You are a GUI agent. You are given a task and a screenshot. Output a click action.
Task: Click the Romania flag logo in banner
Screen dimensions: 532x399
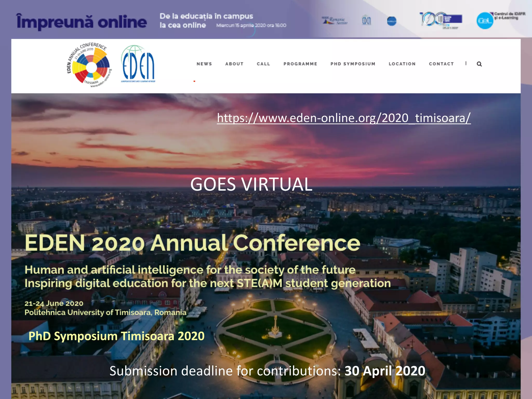335,20
